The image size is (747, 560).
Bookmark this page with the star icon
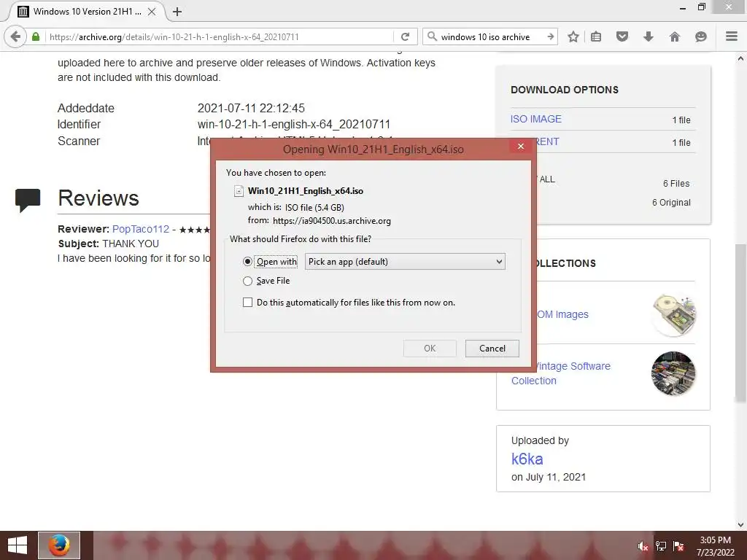click(x=573, y=36)
